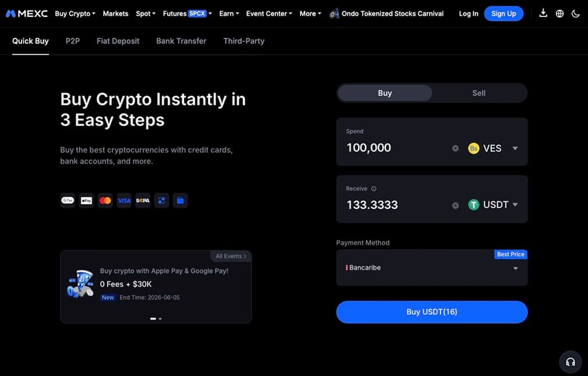Click the blue wallet payment icon
The image size is (588, 376).
180,201
